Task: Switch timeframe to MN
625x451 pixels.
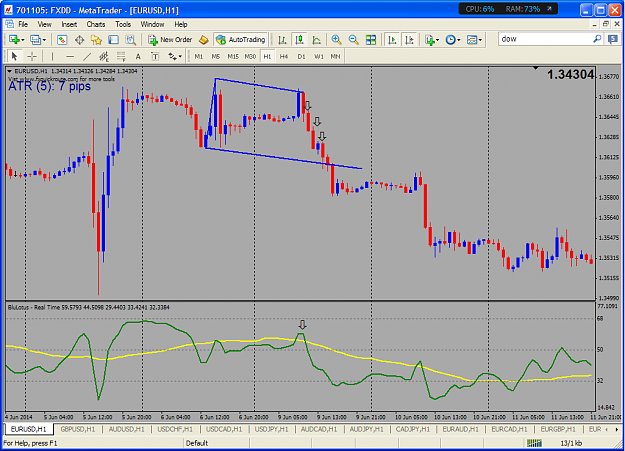Action: click(336, 56)
